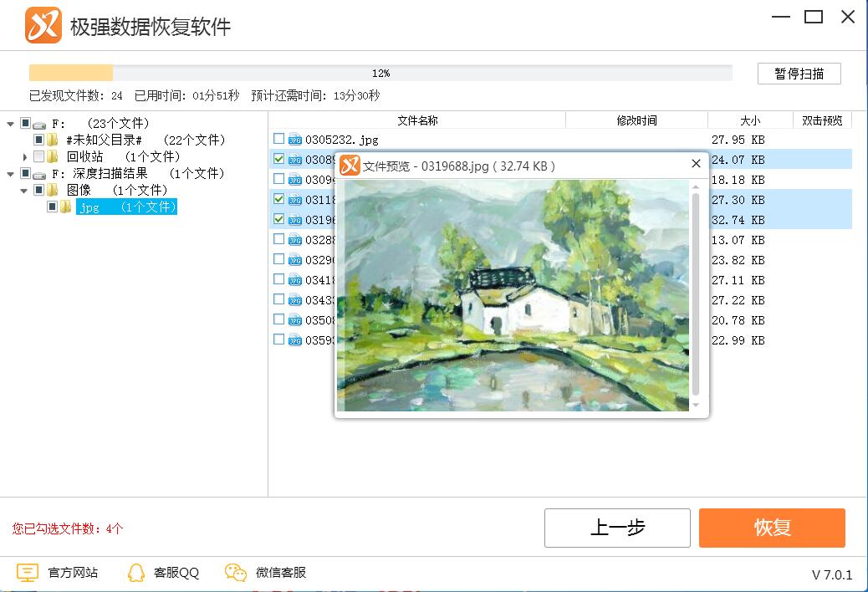
Task: Check the box for 0305232.jpg
Action: pyautogui.click(x=279, y=139)
